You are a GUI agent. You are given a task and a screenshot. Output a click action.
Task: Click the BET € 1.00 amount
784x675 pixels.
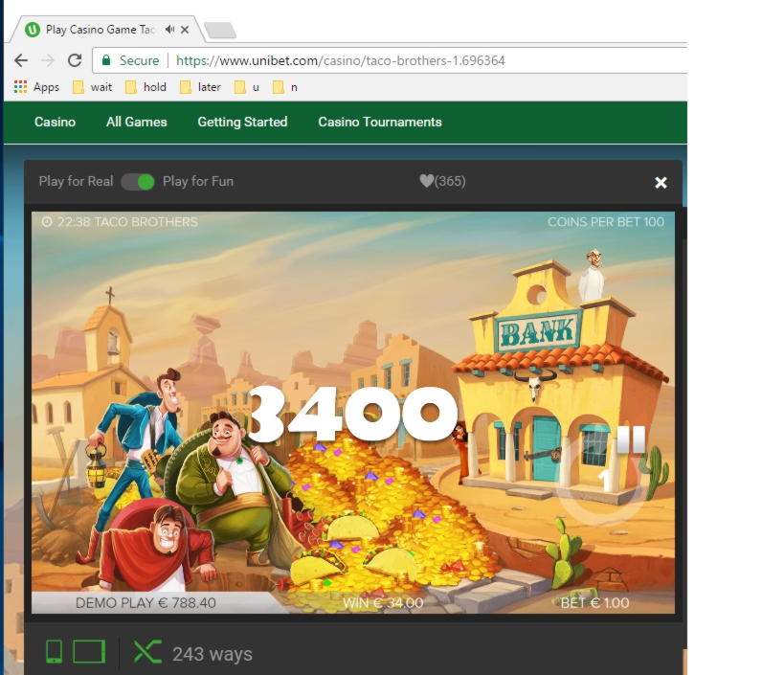pyautogui.click(x=595, y=603)
